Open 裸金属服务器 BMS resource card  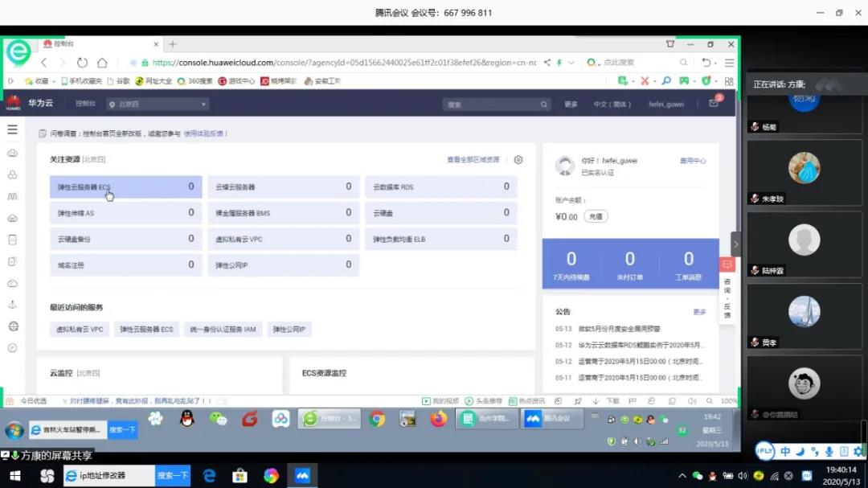[284, 213]
